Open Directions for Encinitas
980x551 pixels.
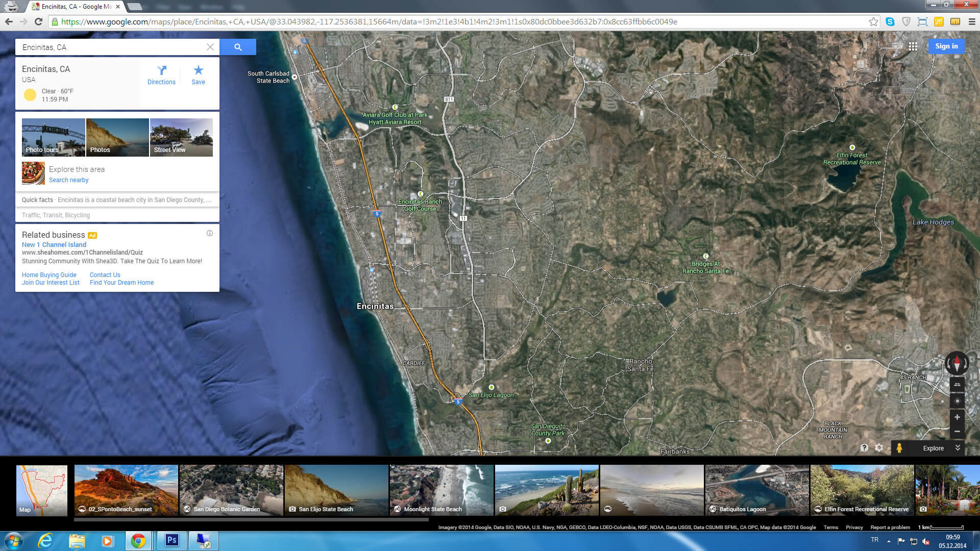[161, 74]
